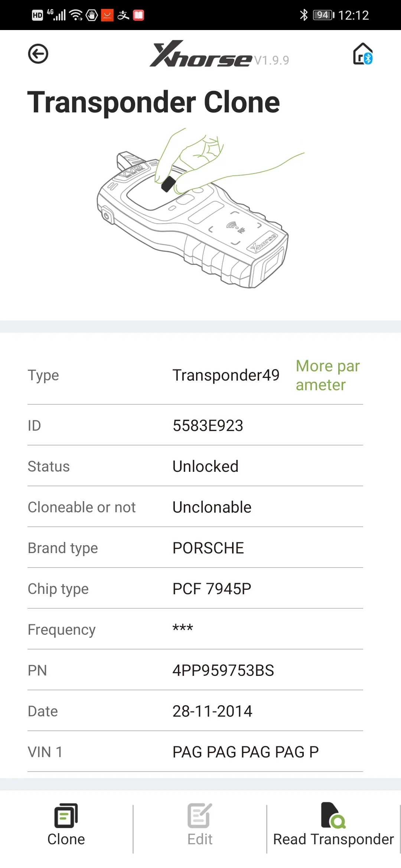Tap the Clone icon

66,816
